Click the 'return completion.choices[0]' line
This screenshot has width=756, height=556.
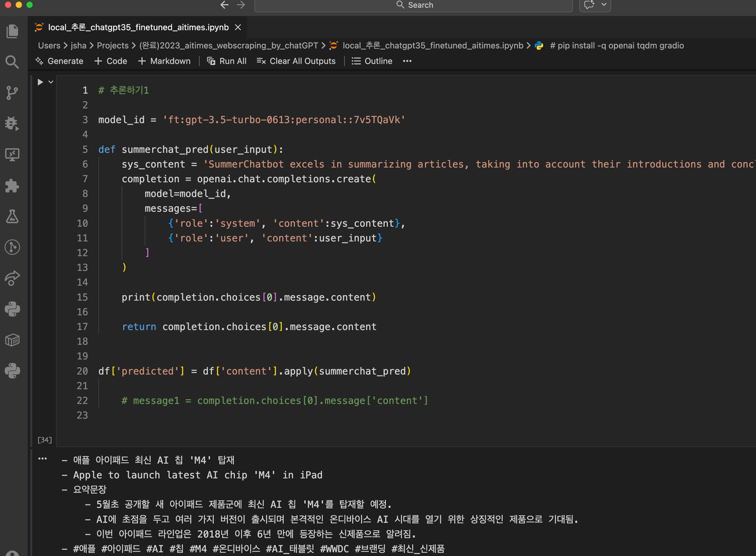(x=249, y=327)
